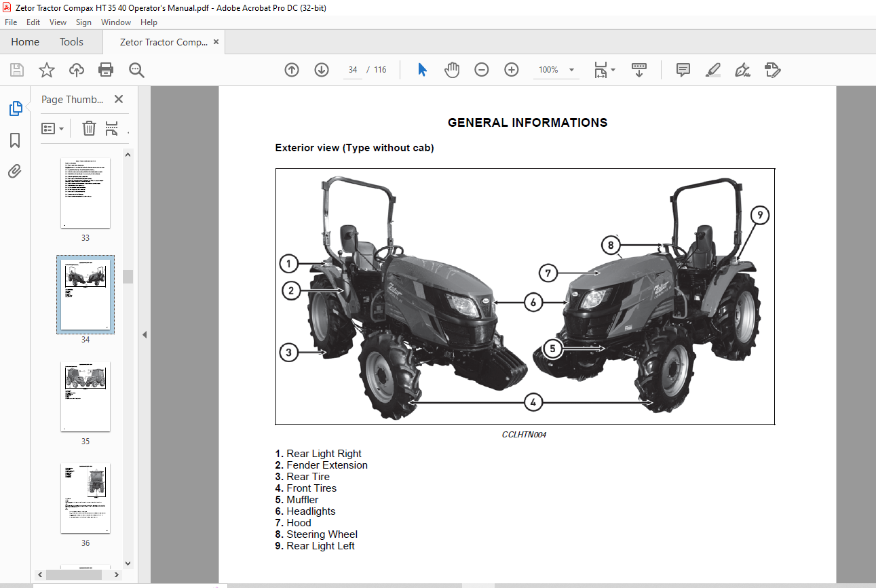876x588 pixels.
Task: Select page 36 thumbnail
Action: [x=85, y=498]
